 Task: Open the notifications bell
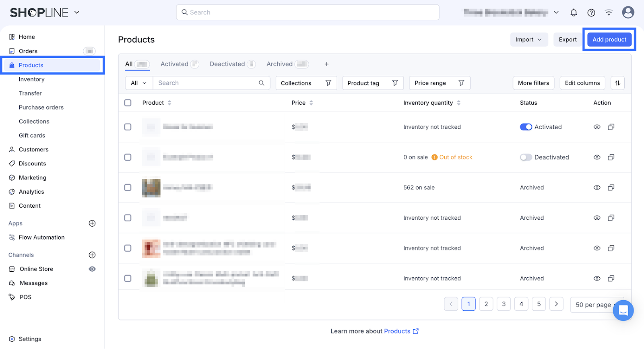(x=574, y=12)
